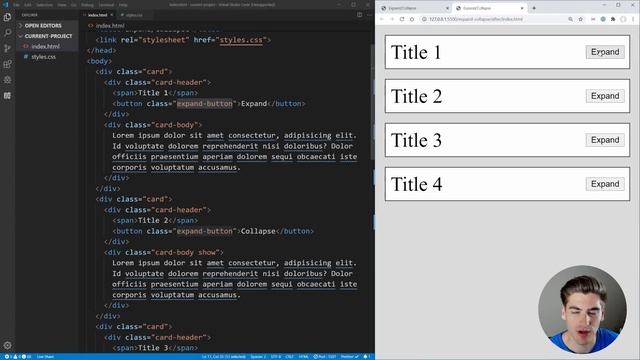
Task: Open the browser three-dot menu
Action: click(633, 19)
